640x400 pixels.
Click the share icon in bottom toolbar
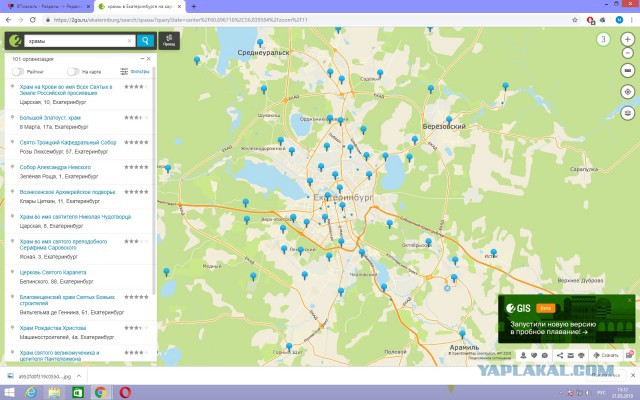click(x=560, y=355)
